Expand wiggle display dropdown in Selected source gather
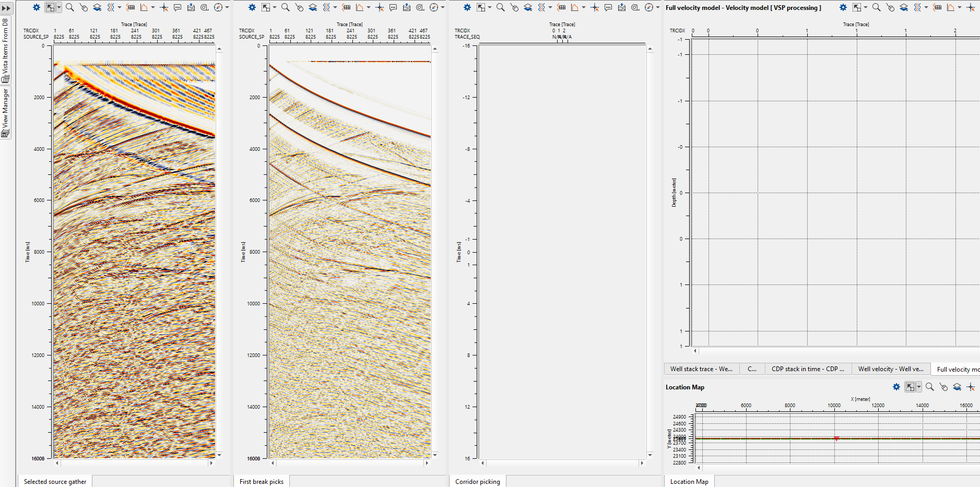This screenshot has width=980, height=487. pos(120,7)
